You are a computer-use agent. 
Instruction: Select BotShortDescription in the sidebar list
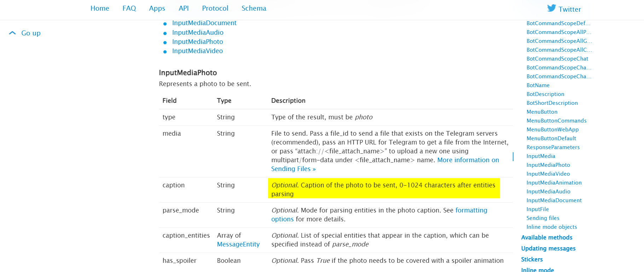tap(552, 103)
